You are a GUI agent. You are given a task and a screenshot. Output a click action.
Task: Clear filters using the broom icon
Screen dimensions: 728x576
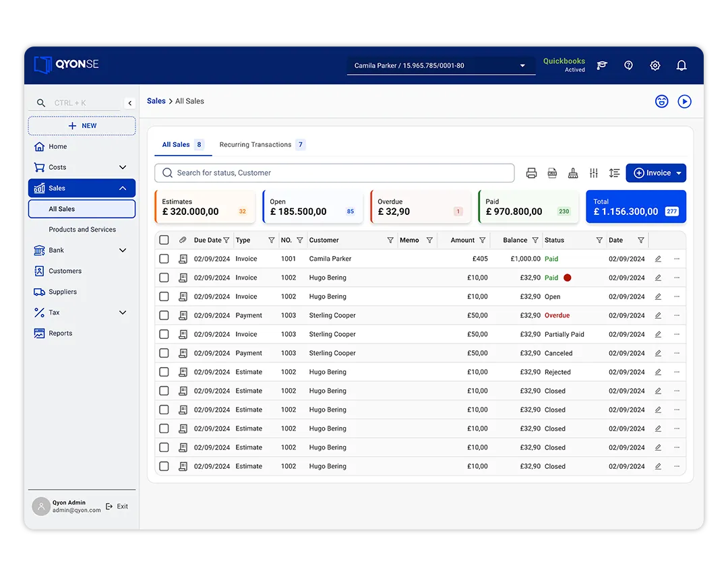(573, 173)
